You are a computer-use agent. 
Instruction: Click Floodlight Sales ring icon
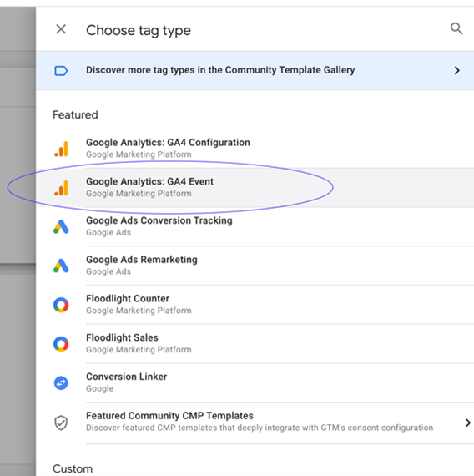(x=61, y=344)
